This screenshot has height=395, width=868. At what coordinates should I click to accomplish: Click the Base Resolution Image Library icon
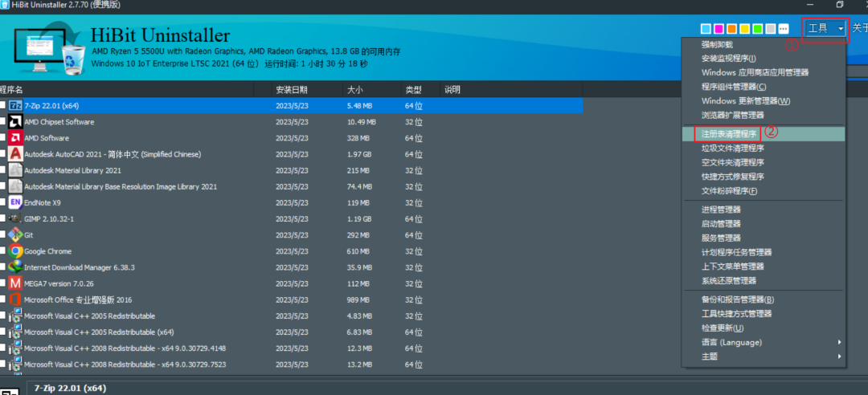click(15, 186)
